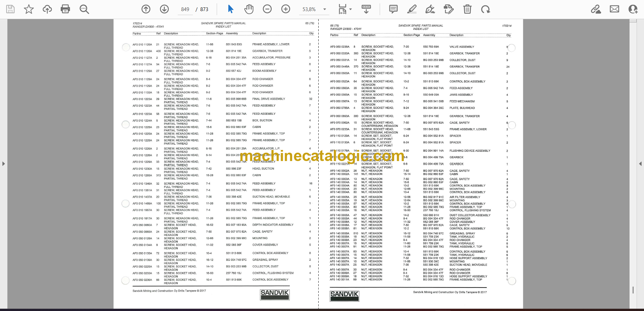Add the document to starred files
The image size is (644, 311).
(29, 9)
